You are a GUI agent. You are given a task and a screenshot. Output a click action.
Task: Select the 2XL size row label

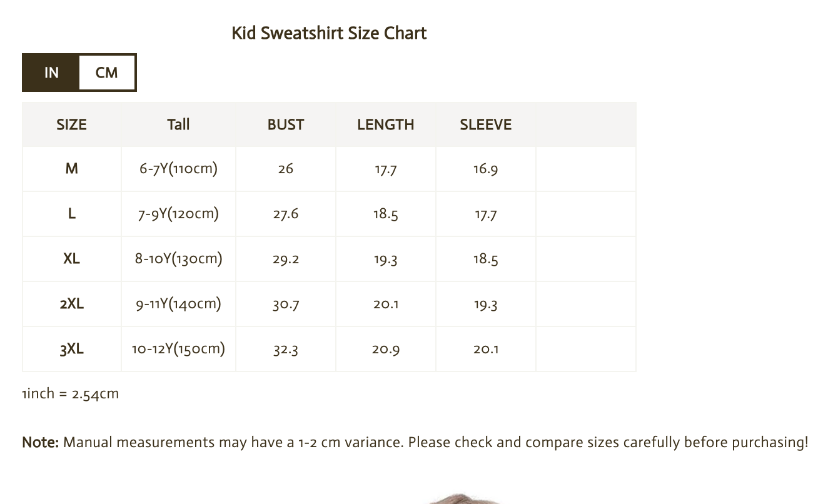[x=71, y=304]
